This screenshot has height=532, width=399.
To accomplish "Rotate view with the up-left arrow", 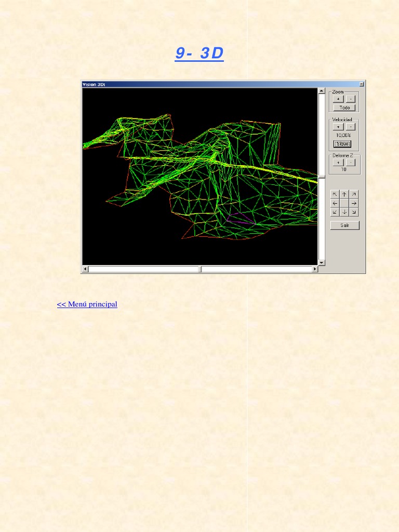I will click(335, 194).
